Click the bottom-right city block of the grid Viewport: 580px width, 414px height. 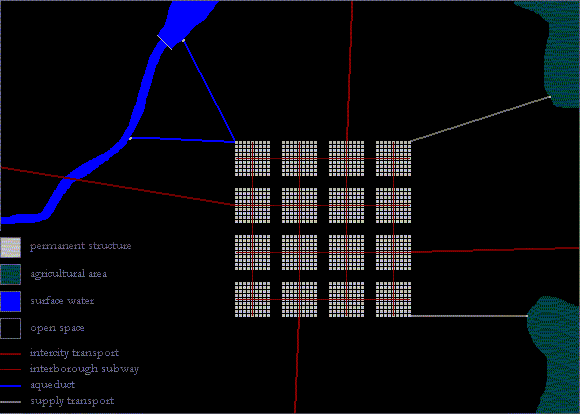point(394,299)
